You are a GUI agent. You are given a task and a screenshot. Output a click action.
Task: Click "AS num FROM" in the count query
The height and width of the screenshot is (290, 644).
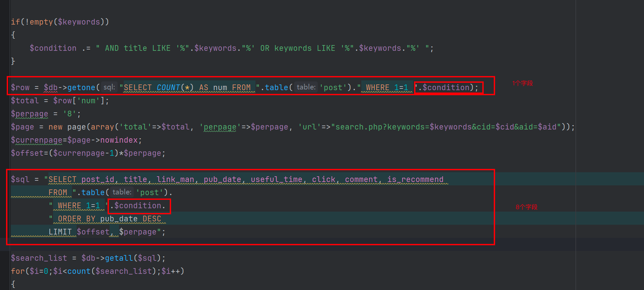pos(225,87)
